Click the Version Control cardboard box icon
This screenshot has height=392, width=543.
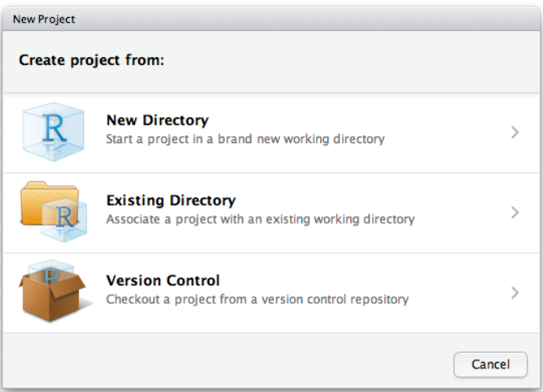(54, 291)
